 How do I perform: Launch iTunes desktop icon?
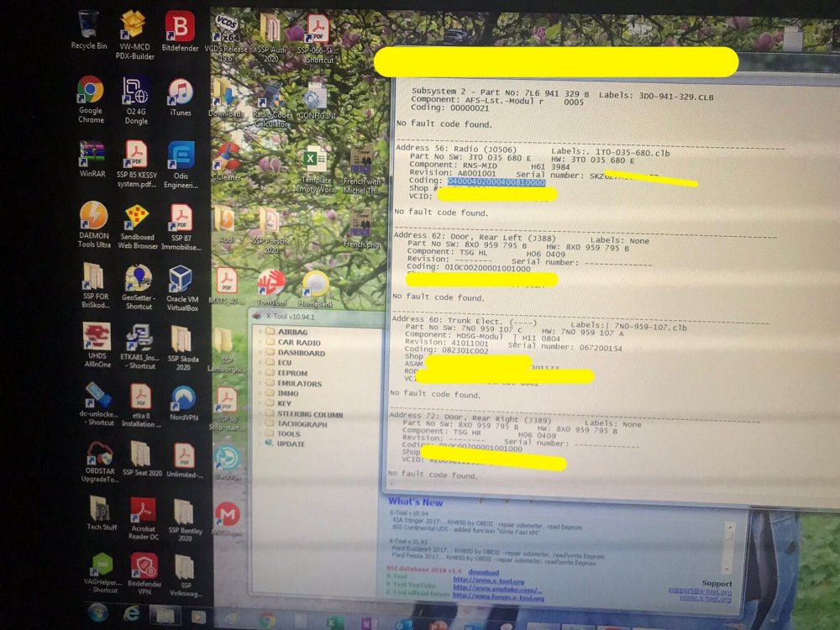(x=181, y=97)
